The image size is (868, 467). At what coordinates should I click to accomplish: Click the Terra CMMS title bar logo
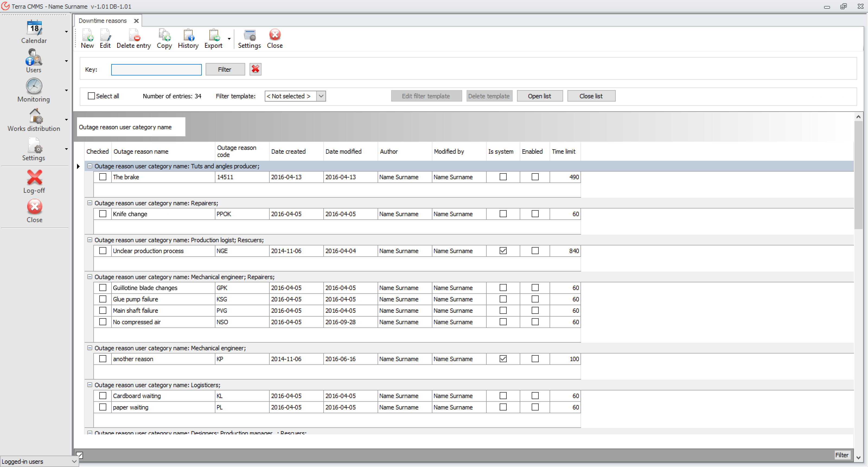pos(5,6)
